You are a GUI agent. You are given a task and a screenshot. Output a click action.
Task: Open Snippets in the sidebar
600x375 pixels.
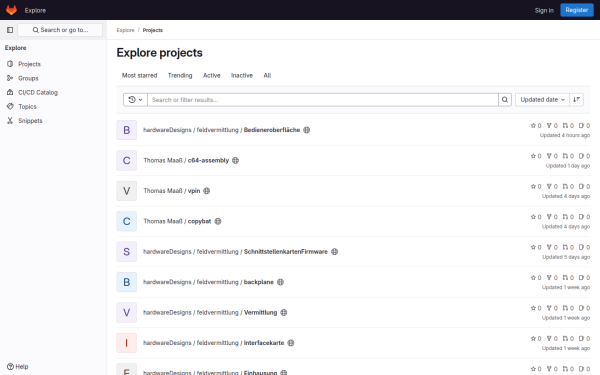(53, 121)
